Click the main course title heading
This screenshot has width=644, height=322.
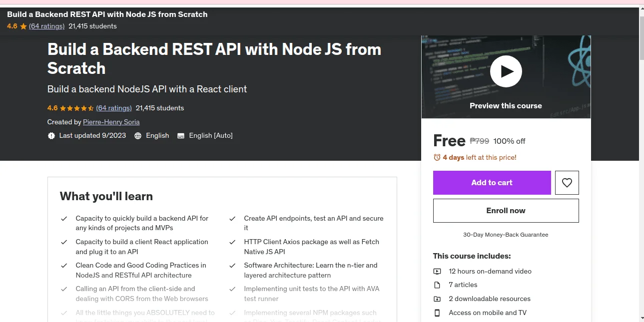214,58
